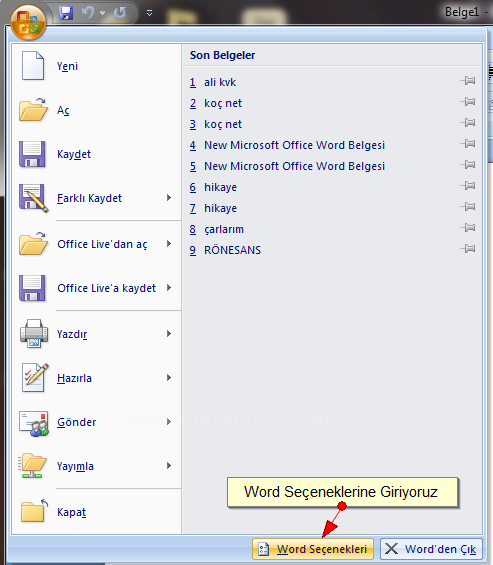Select the Farklı Kaydet menu label

(89, 198)
